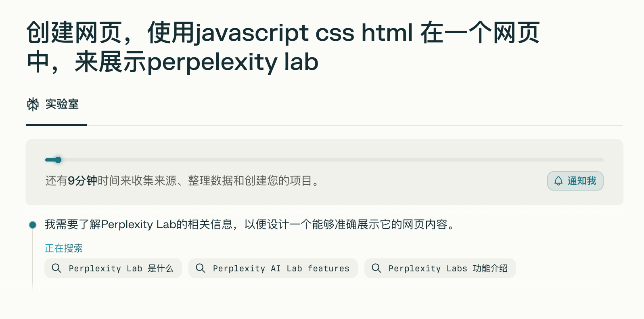
Task: Click the teal progress slider handle
Action: (x=58, y=160)
